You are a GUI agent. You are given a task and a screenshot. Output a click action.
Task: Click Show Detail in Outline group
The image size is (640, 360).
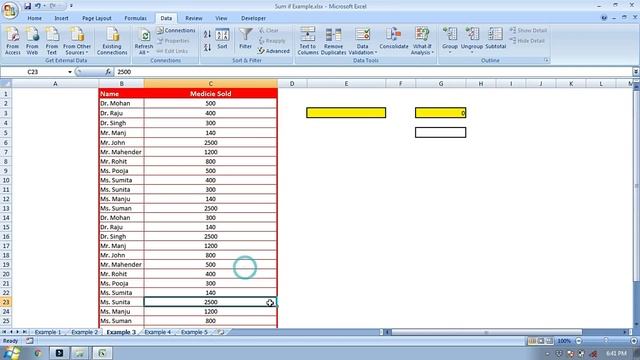528,31
